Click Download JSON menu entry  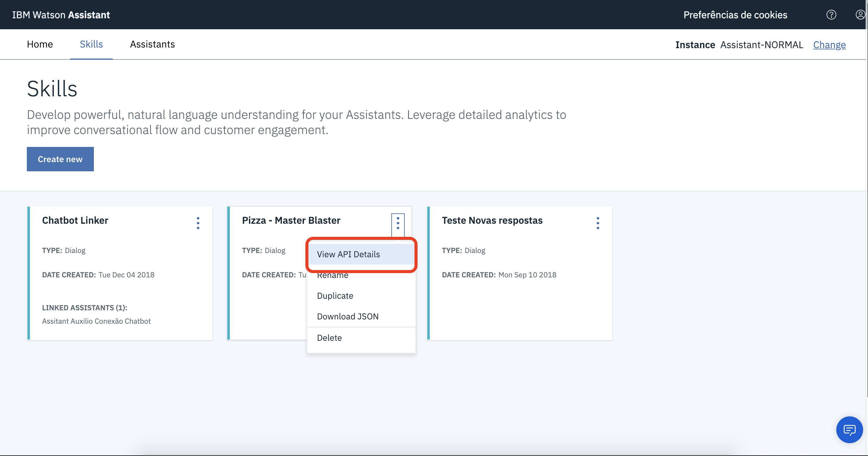point(347,316)
